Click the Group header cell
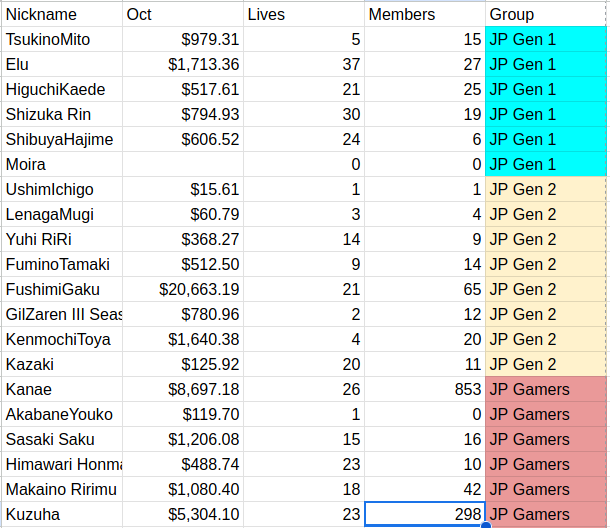Screen dimensions: 610x528 545,14
